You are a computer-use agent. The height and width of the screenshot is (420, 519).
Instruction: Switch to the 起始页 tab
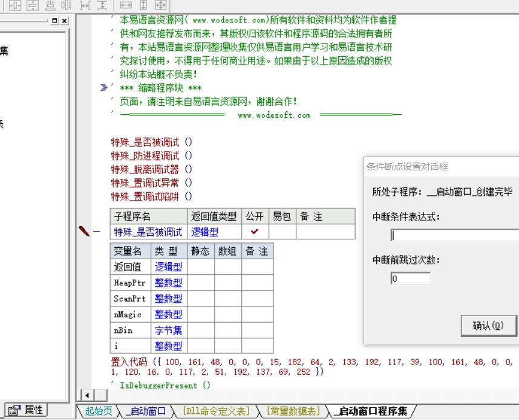coord(99,412)
